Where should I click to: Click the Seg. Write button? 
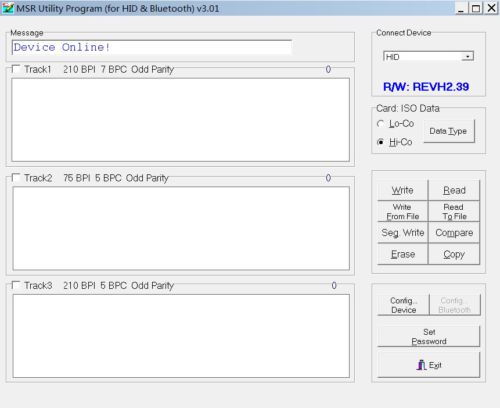[x=403, y=233]
